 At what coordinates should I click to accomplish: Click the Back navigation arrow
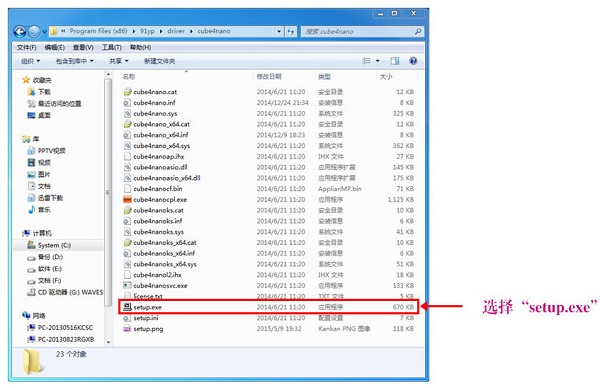(20, 32)
